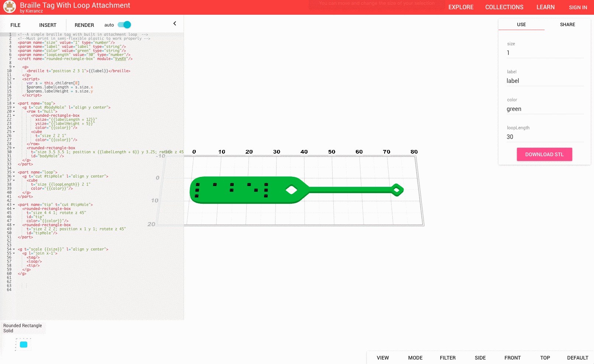
Task: Click the Craftml logo icon
Action: pyautogui.click(x=10, y=7)
